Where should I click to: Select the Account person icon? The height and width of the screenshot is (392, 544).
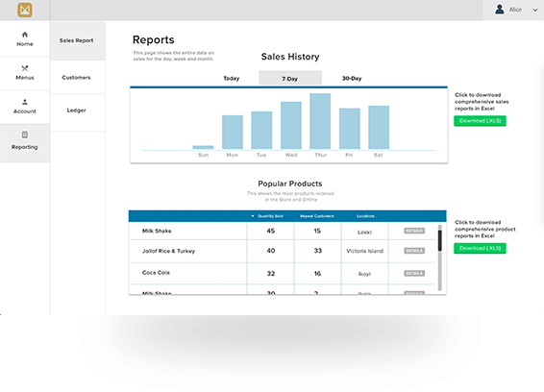pyautogui.click(x=25, y=102)
